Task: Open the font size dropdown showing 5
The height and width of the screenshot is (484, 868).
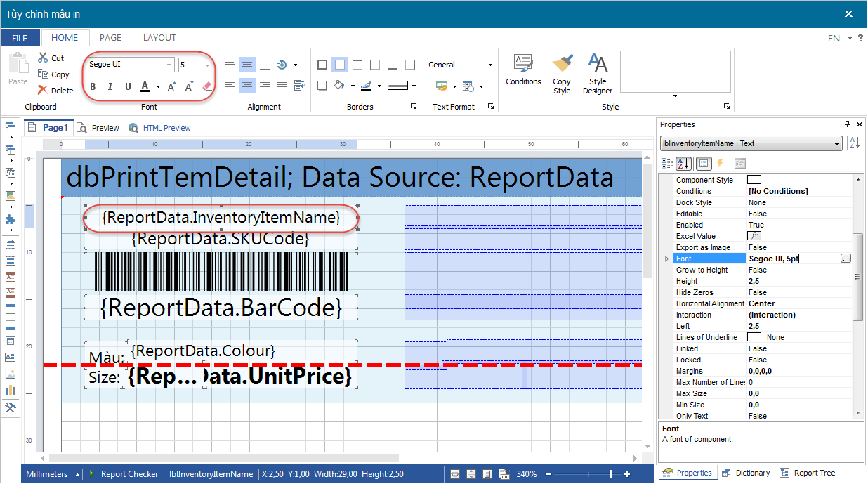Action: 208,65
